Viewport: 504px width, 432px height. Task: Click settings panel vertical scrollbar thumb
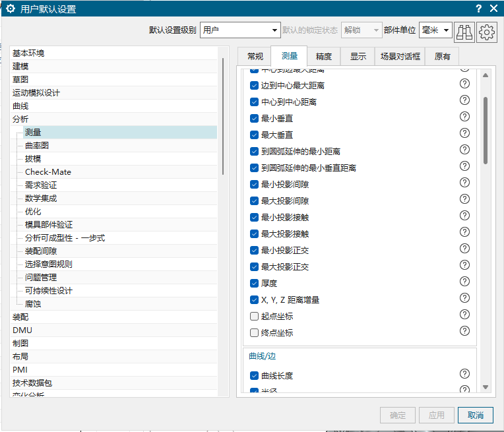486,131
